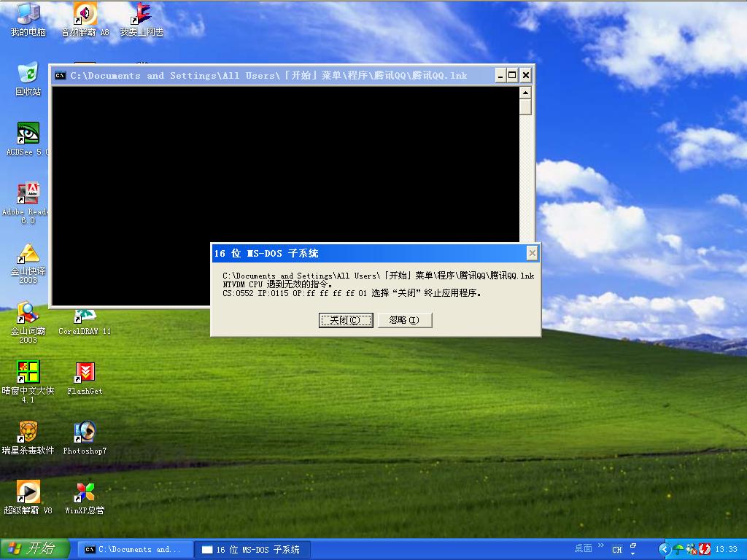This screenshot has height=560, width=747.
Task: Close the C:\Documents and Settings console window
Action: (x=525, y=75)
